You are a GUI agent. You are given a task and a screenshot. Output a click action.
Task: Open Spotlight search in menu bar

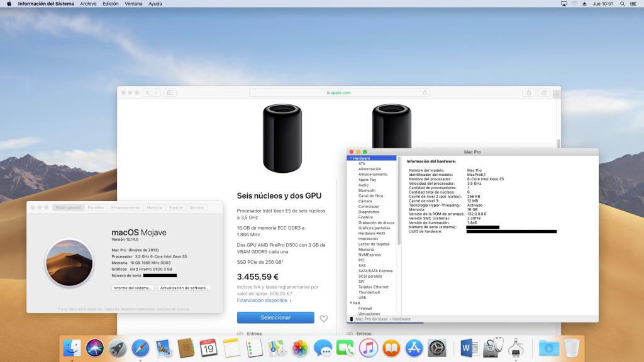pyautogui.click(x=622, y=4)
